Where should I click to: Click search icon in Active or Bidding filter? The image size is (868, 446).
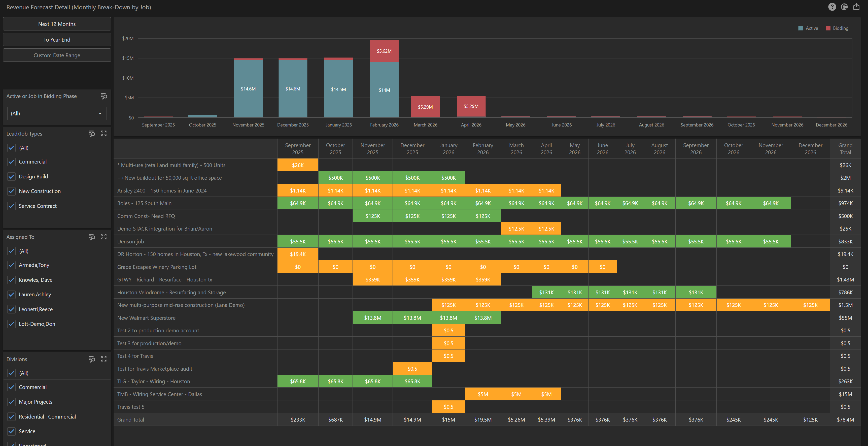click(x=104, y=97)
